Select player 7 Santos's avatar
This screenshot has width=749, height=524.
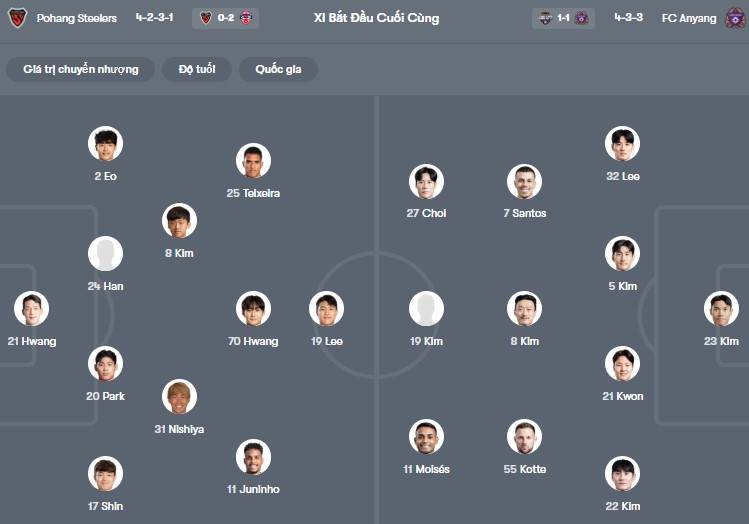[524, 181]
